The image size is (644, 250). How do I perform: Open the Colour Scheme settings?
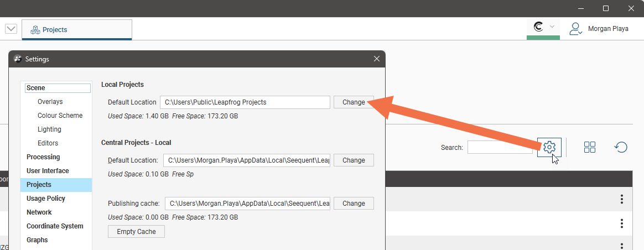[x=60, y=116]
